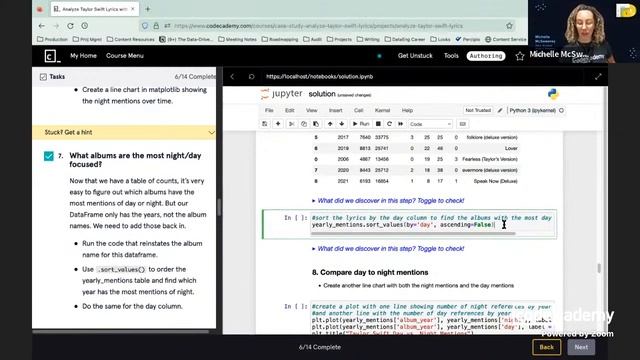
Task: Click the browser back arrow
Action: coord(42,26)
